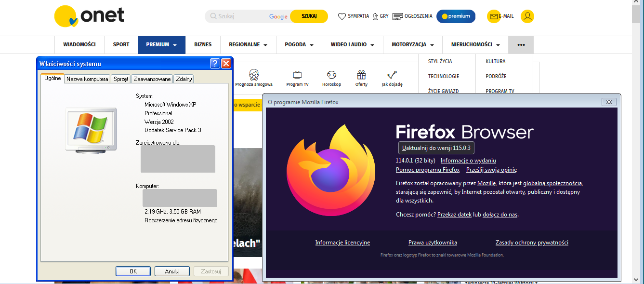This screenshot has height=284, width=644.
Task: Select STYL ŻYCIA from more menu
Action: tap(440, 61)
